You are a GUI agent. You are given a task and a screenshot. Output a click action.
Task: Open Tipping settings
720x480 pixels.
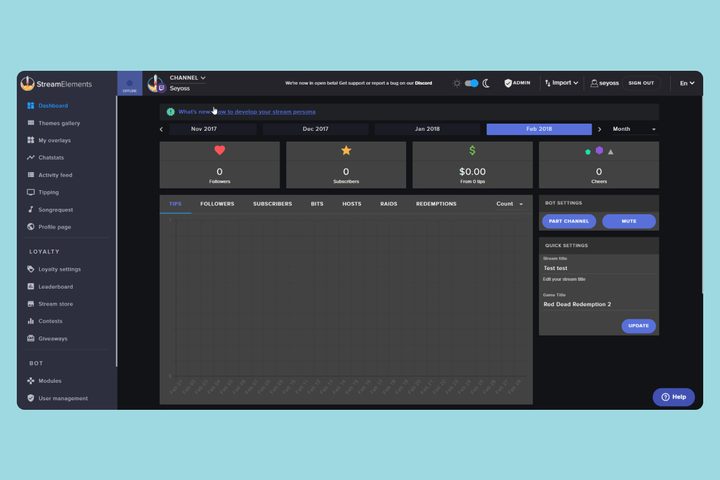coord(43,192)
